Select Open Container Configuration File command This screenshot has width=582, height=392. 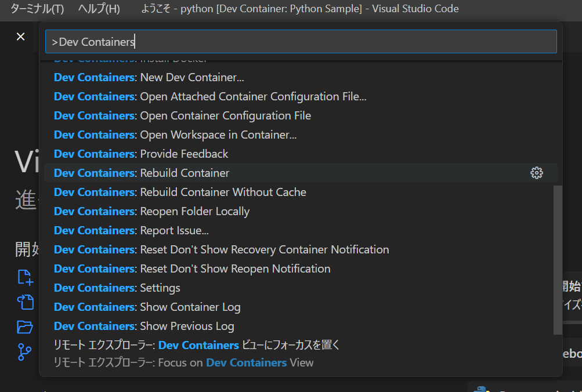click(301, 116)
